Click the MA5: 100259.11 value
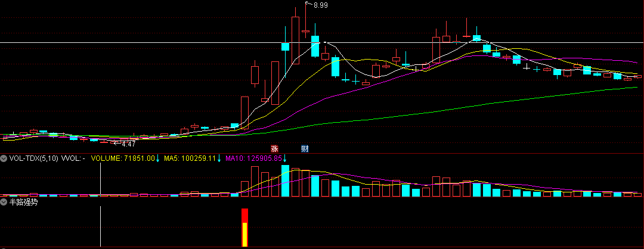The image size is (644, 249). point(190,158)
